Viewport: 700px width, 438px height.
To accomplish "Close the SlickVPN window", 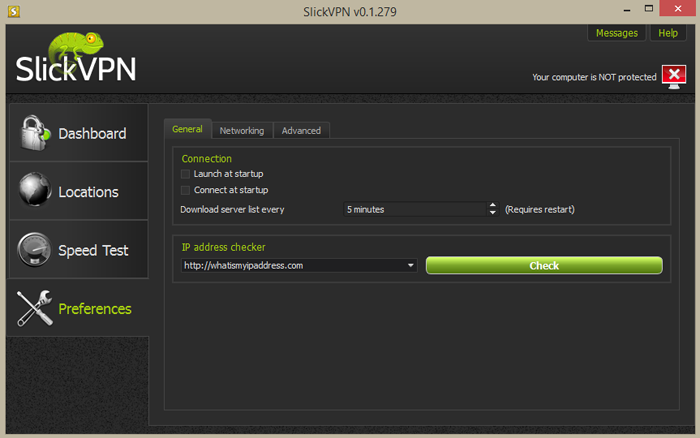I will coord(678,8).
